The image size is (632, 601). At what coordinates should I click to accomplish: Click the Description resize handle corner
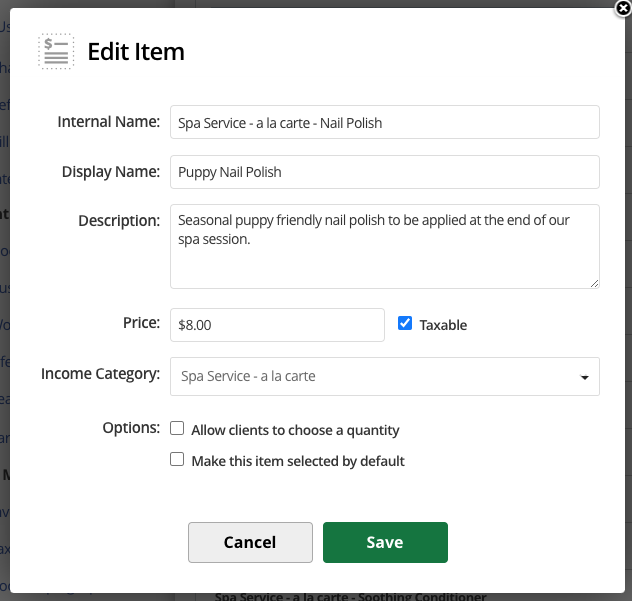tap(594, 284)
